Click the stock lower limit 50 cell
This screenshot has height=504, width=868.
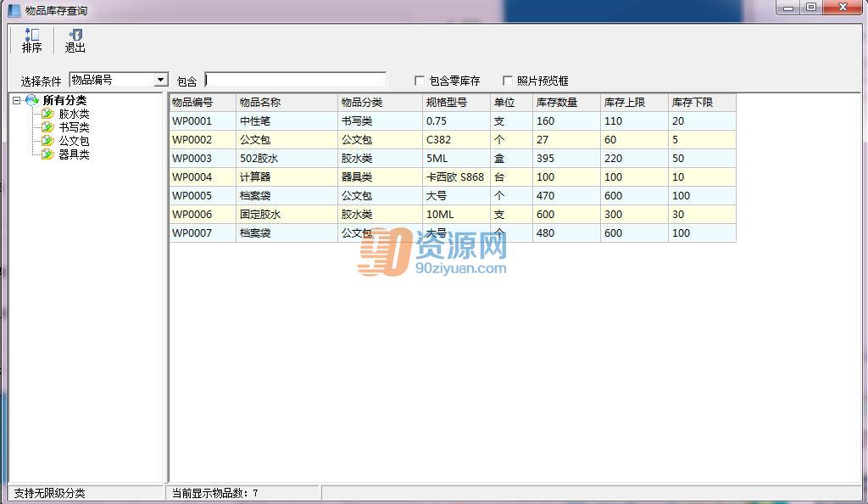(x=702, y=159)
